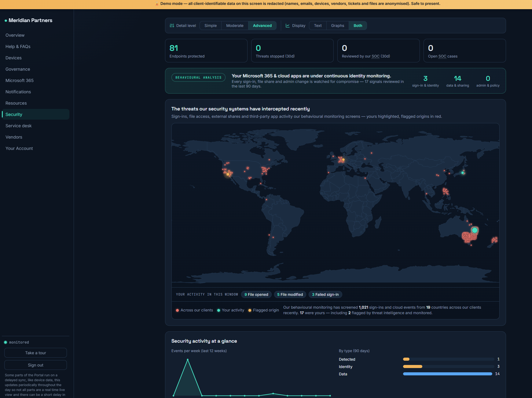Image resolution: width=532 pixels, height=398 pixels.
Task: Click the red legend dot Across our clients
Action: 177,310
